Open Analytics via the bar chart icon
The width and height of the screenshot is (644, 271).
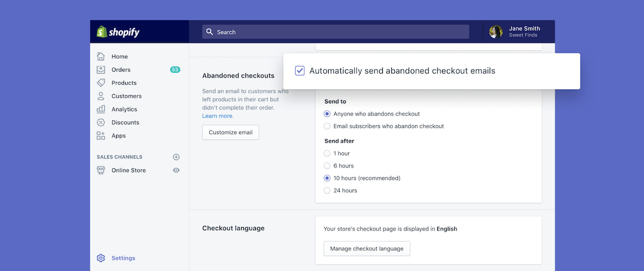click(101, 109)
